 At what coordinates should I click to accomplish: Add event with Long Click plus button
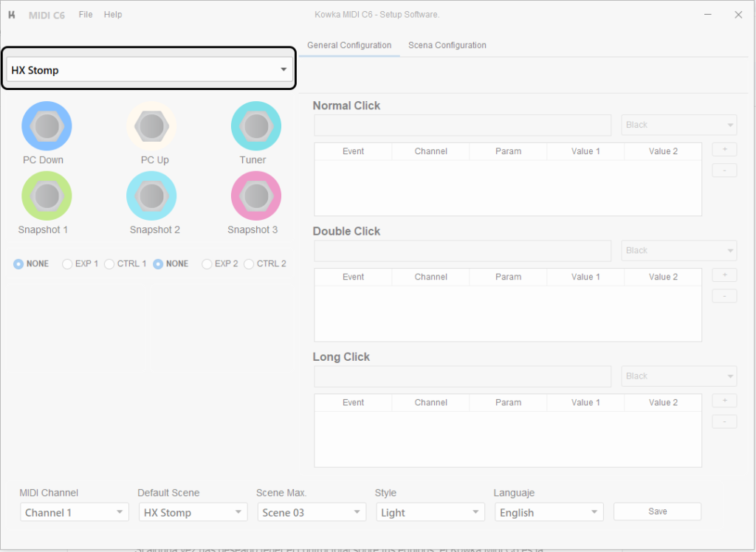[724, 401]
